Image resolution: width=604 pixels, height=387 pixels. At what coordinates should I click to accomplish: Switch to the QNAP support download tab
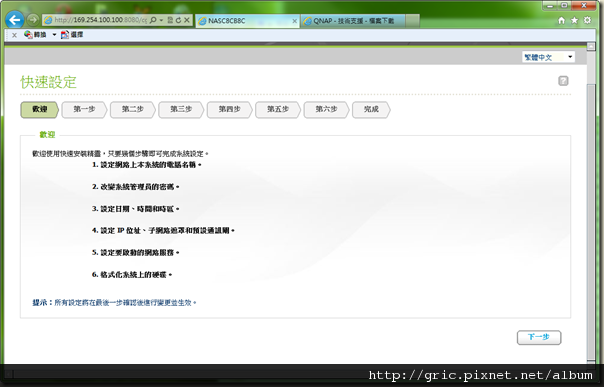point(353,21)
